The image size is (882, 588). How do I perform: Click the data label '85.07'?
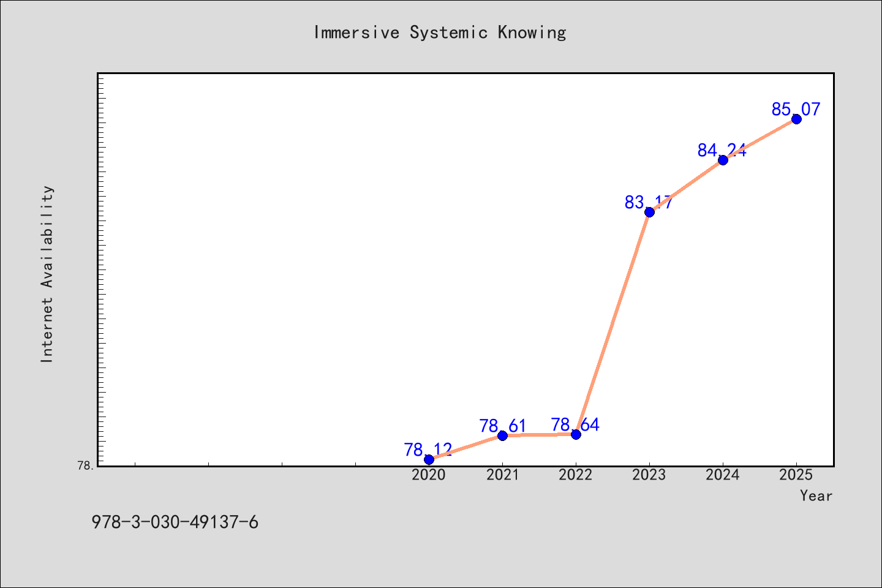coord(796,109)
